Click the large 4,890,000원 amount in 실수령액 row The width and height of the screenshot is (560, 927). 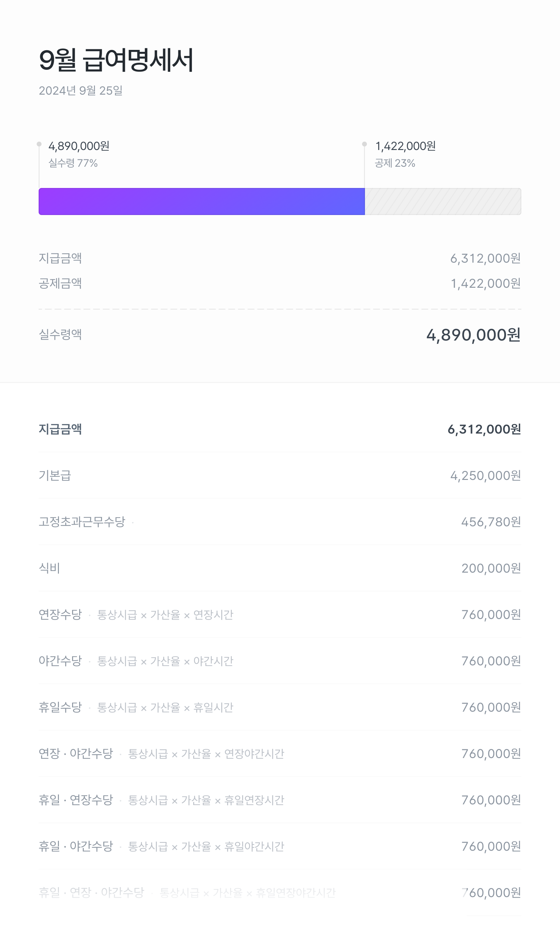[473, 335]
